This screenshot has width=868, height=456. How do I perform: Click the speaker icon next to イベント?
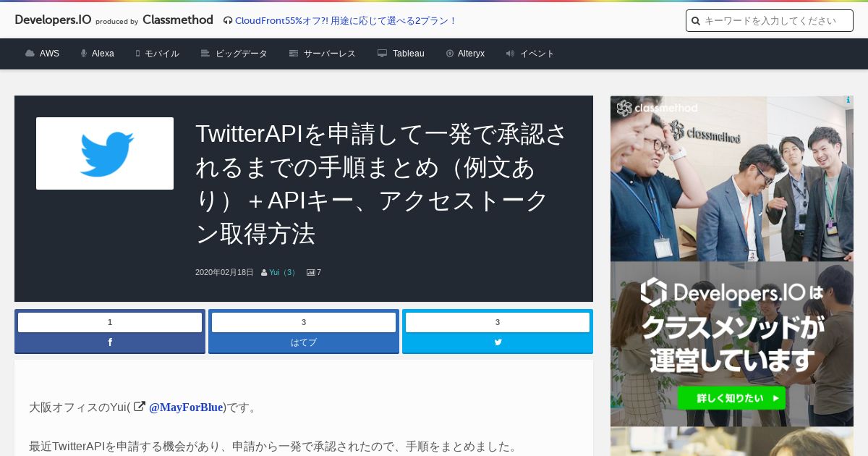[x=510, y=54]
